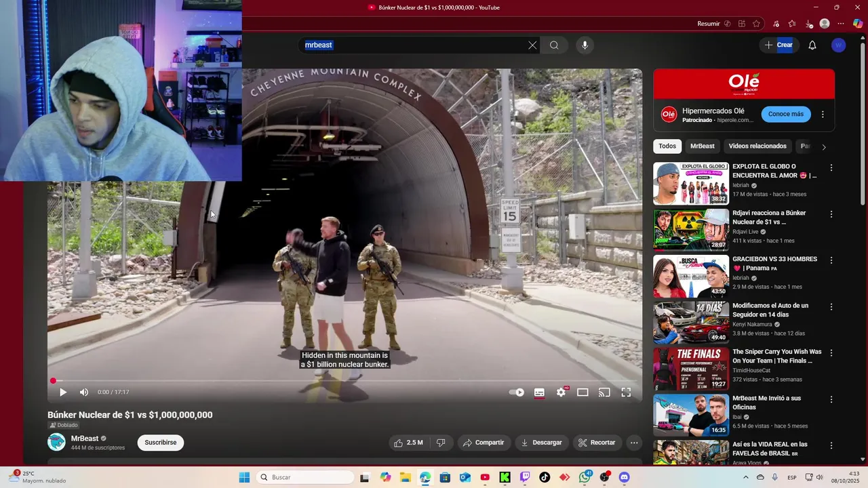
Task: Toggle the autoplay switch in the player
Action: (517, 392)
